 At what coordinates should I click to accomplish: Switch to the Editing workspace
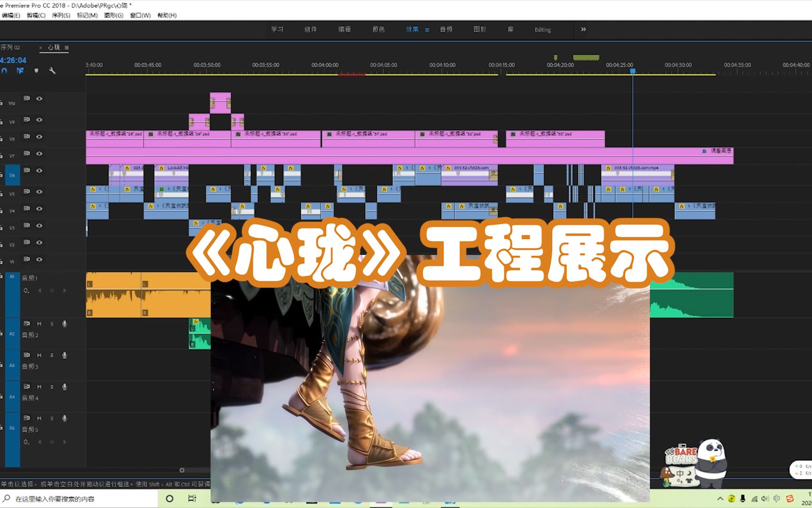(542, 30)
